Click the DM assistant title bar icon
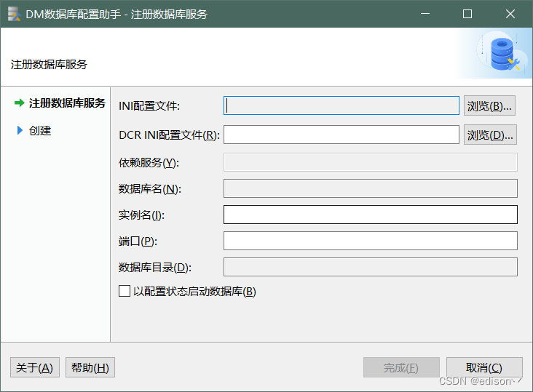The height and width of the screenshot is (392, 533). pyautogui.click(x=14, y=14)
